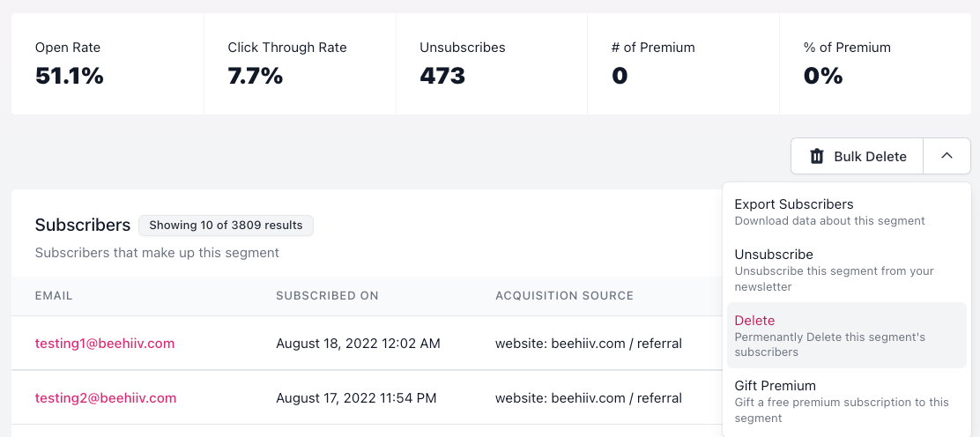Screen dimensions: 980x437
Task: Click the SUBSCRIBED ON column header
Action: pyautogui.click(x=327, y=296)
